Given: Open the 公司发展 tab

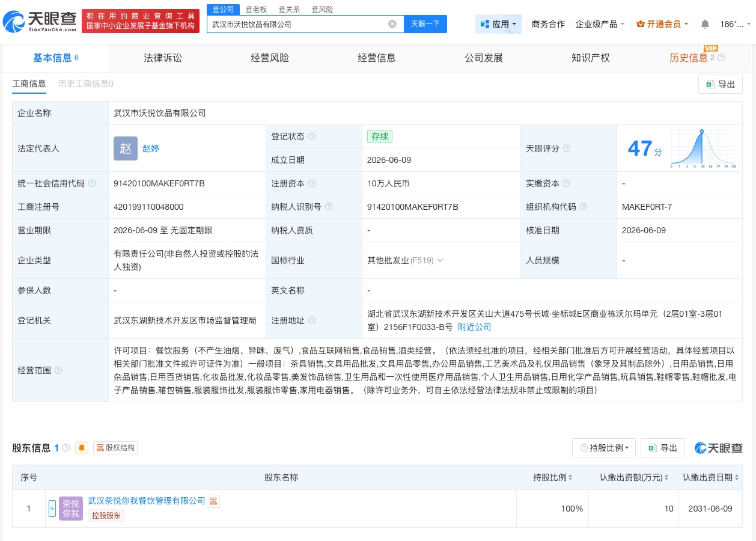Looking at the screenshot, I should 484,58.
